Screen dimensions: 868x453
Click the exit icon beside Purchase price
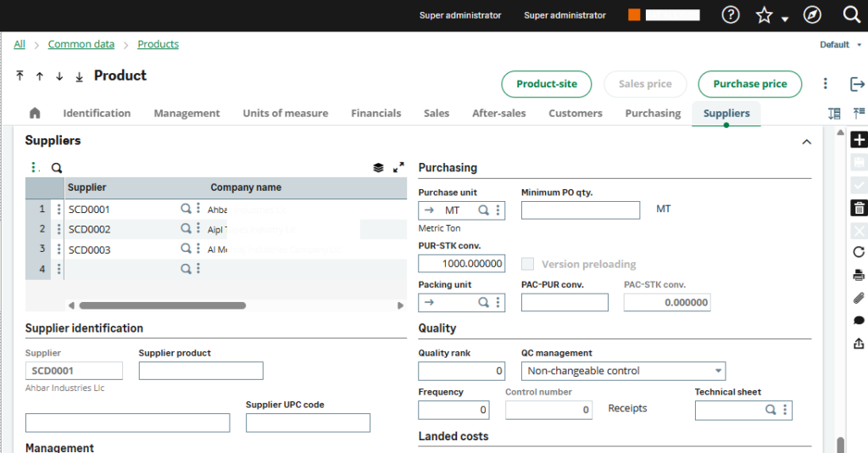(857, 84)
